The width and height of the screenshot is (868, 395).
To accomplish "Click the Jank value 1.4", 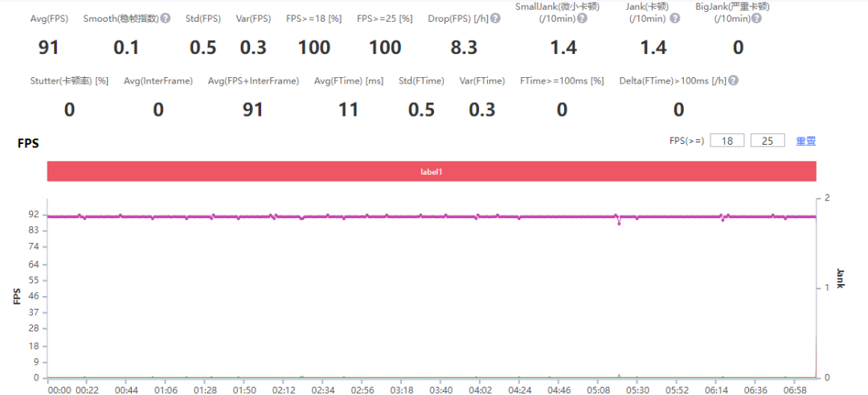I will point(653,48).
